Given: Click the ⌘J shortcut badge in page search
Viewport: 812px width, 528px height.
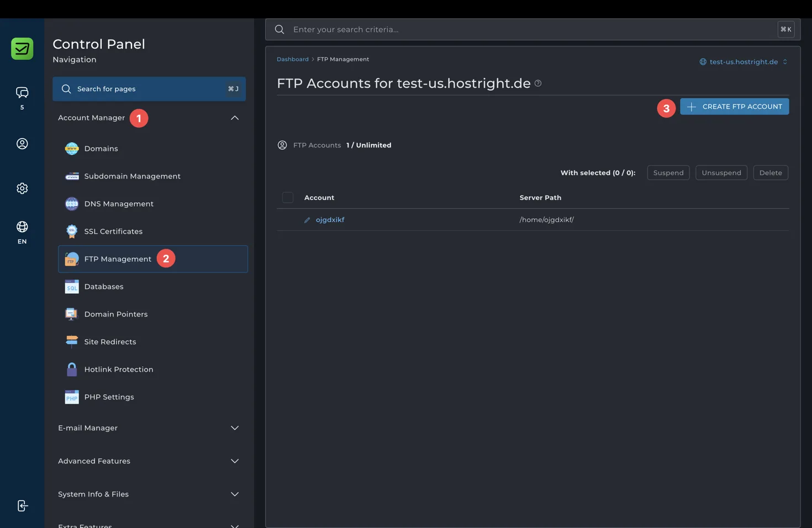Looking at the screenshot, I should [x=234, y=89].
